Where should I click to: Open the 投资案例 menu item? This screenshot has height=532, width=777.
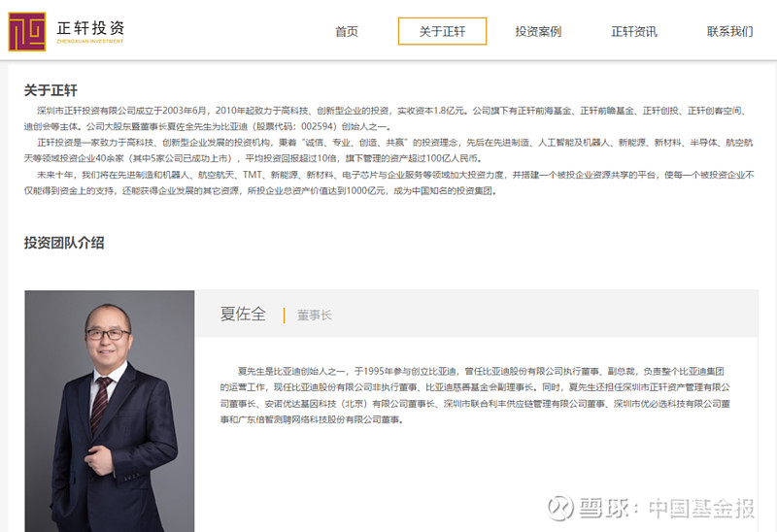point(538,32)
